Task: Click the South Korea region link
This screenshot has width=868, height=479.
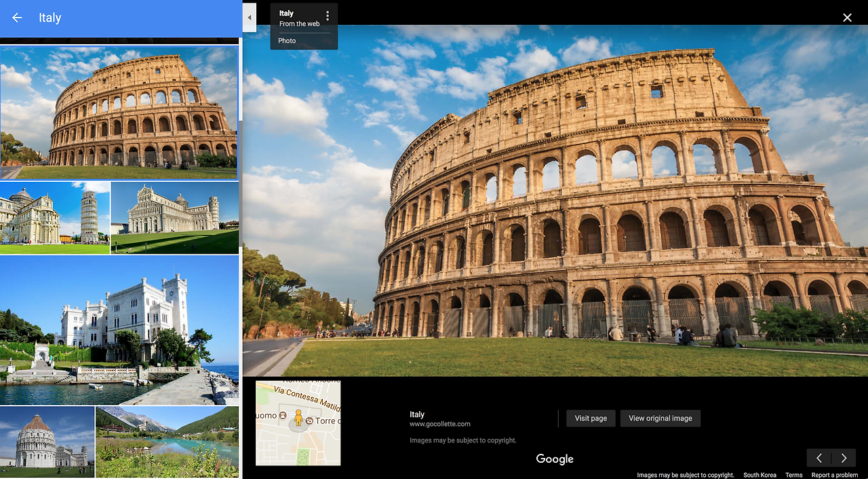Action: pyautogui.click(x=759, y=475)
